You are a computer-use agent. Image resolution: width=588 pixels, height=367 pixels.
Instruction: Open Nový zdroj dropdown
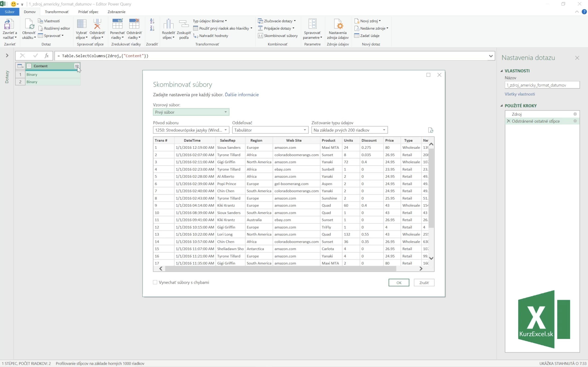pyautogui.click(x=368, y=21)
